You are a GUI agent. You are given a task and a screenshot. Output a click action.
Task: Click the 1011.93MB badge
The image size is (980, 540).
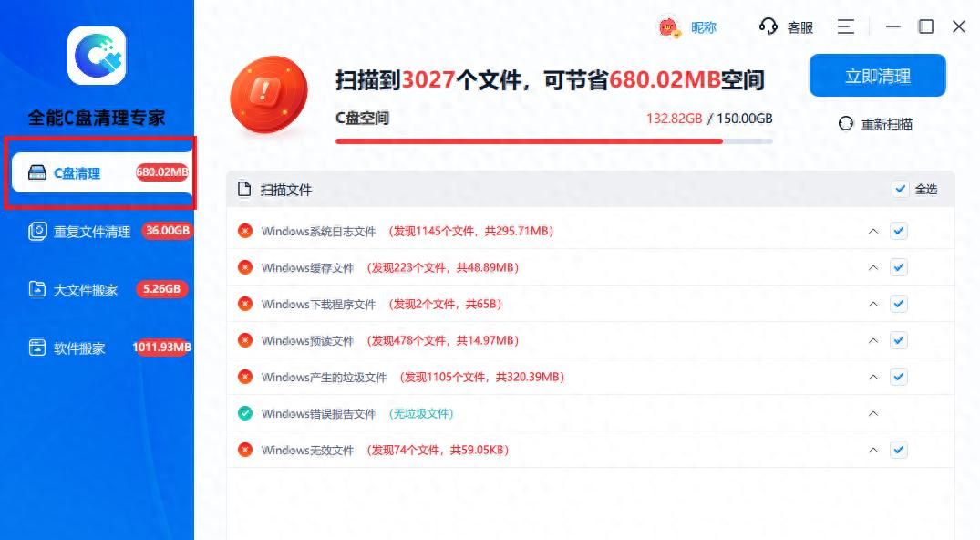(162, 347)
